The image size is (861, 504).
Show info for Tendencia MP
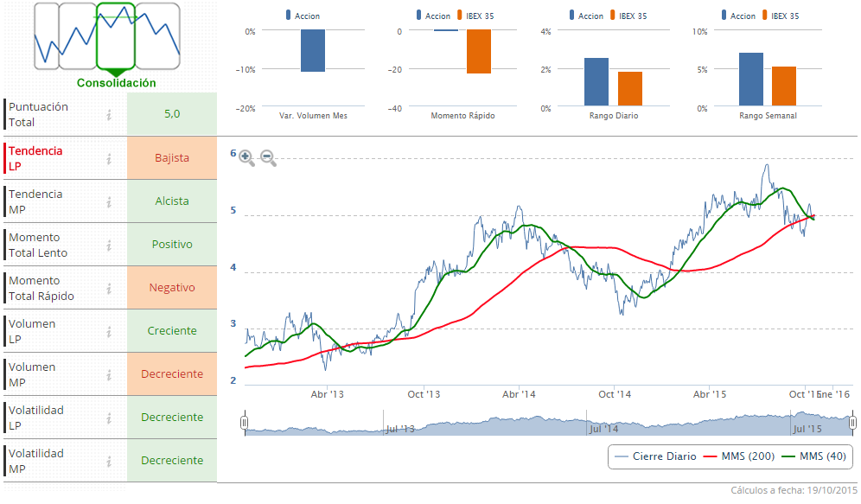109,201
